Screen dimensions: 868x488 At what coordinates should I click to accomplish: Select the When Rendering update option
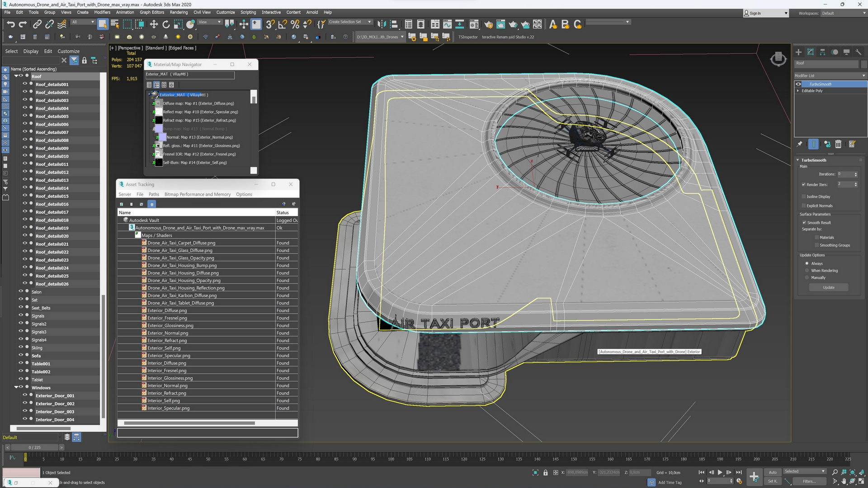coord(807,271)
